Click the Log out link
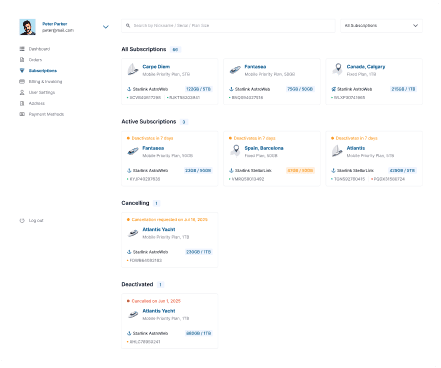The image size is (441, 368). click(x=36, y=220)
